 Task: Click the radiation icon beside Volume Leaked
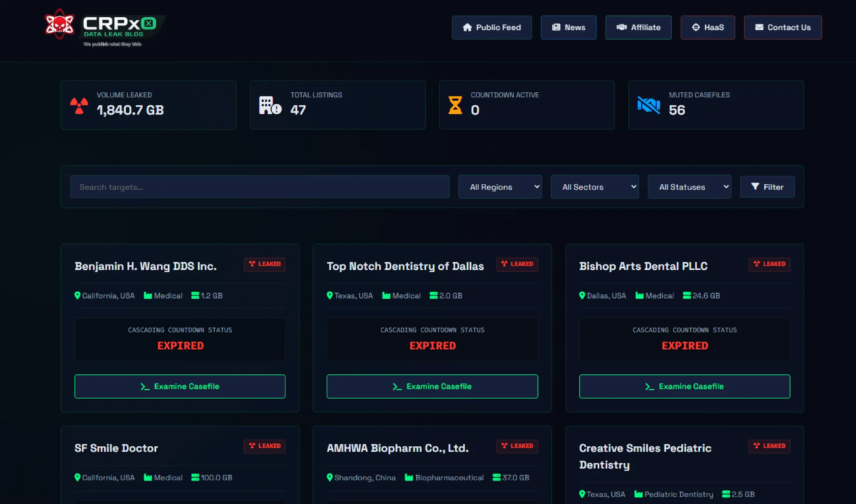pos(79,106)
